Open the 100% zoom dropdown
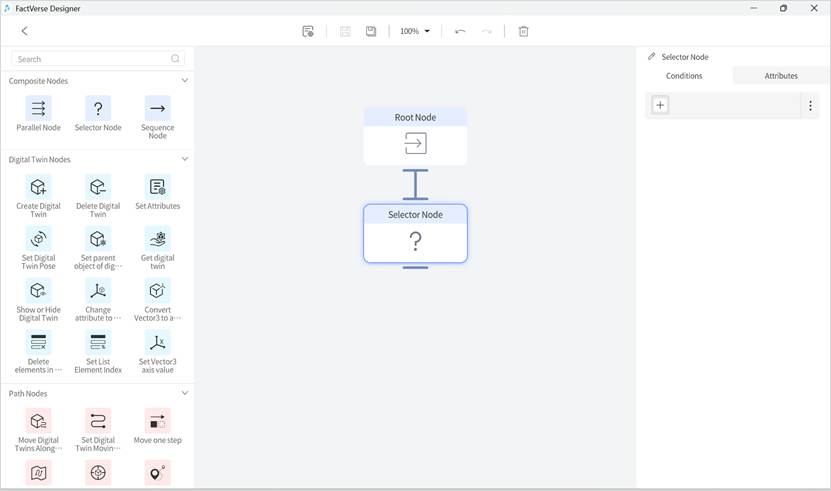831x491 pixels. pyautogui.click(x=414, y=31)
